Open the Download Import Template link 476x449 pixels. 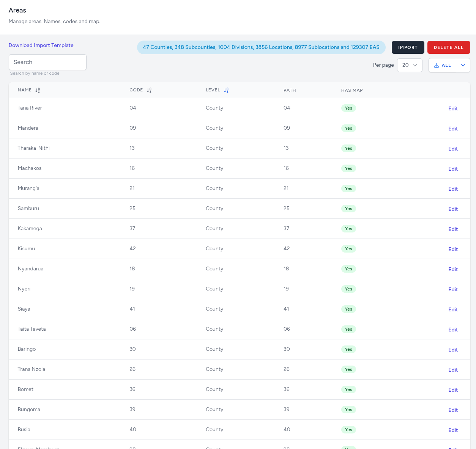pyautogui.click(x=41, y=45)
